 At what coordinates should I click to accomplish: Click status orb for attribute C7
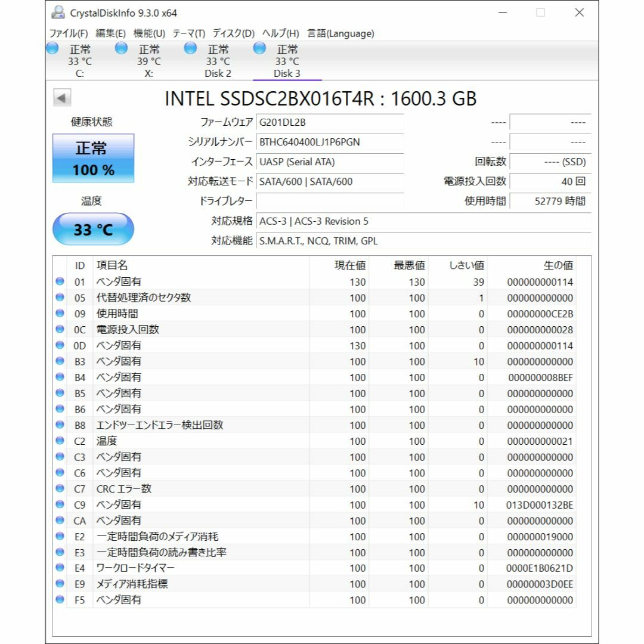[60, 488]
